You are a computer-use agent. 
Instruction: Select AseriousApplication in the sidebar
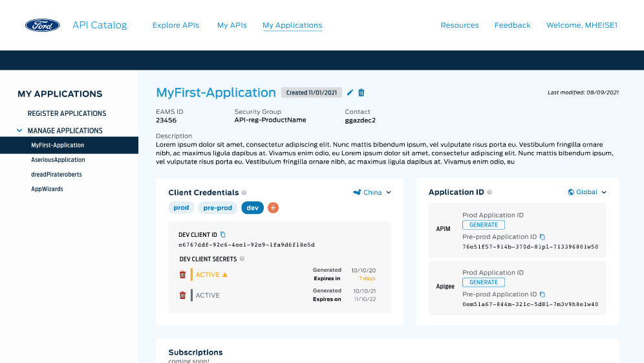coord(58,160)
